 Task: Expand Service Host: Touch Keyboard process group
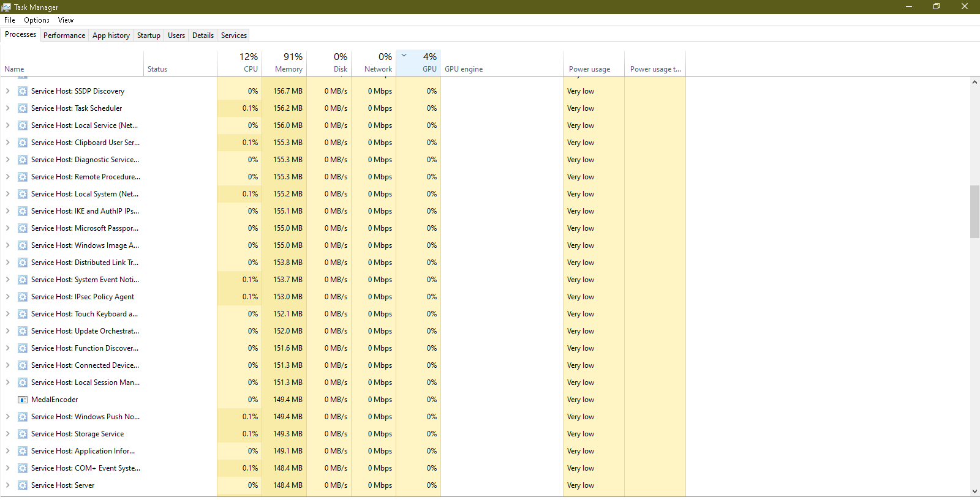pos(7,314)
